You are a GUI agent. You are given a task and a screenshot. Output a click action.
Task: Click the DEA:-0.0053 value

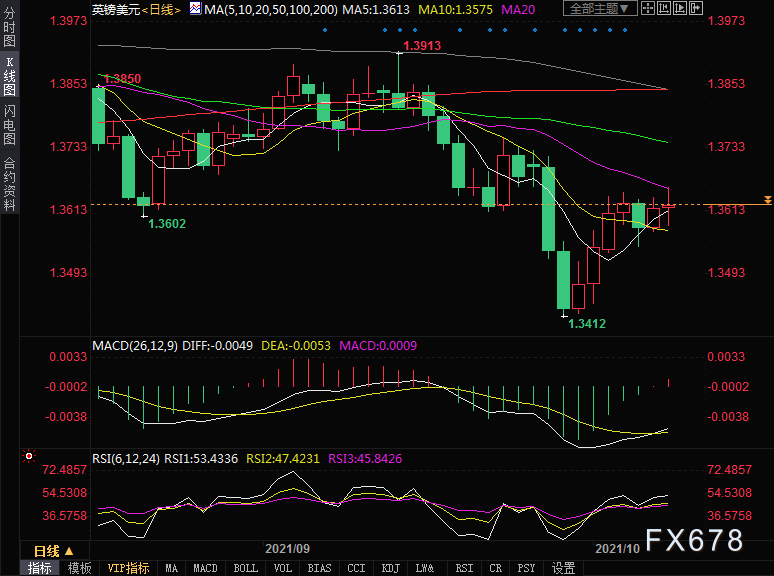click(296, 346)
